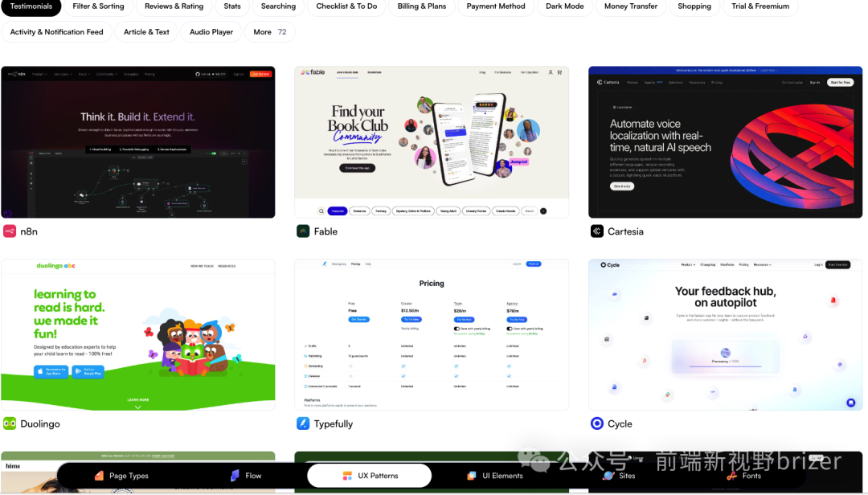Image resolution: width=868 pixels, height=495 pixels.
Task: Expand the More 72 filters
Action: (x=269, y=32)
